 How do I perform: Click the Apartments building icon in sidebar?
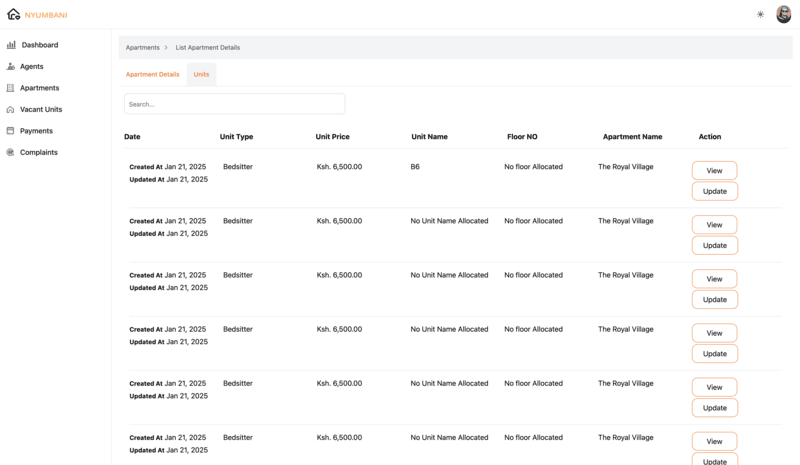pos(11,88)
